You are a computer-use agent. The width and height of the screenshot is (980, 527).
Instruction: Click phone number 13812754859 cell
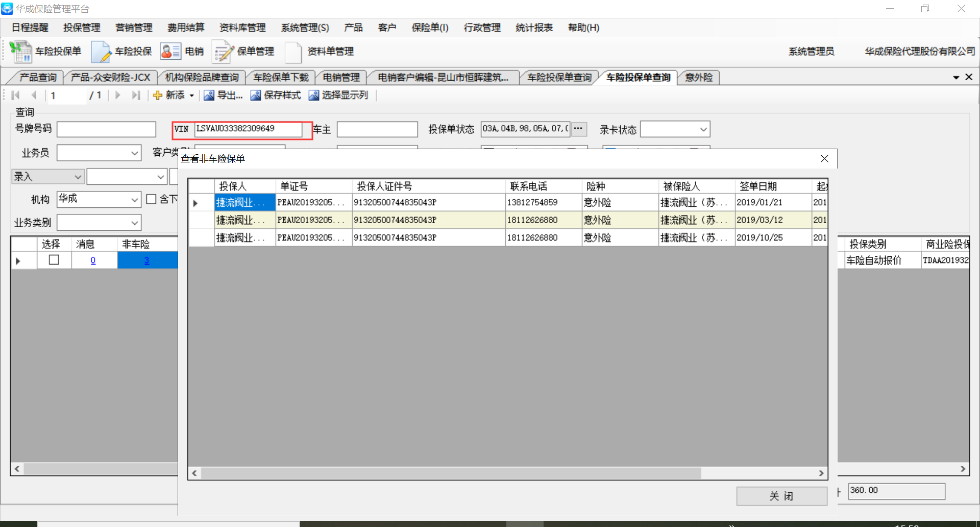click(x=544, y=203)
